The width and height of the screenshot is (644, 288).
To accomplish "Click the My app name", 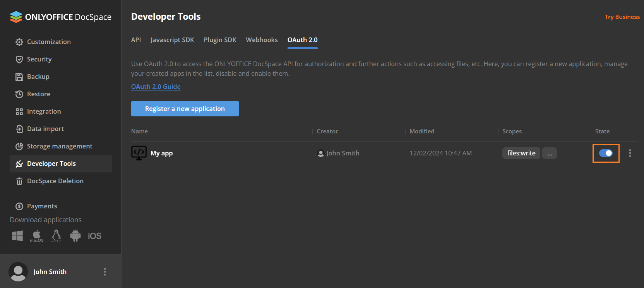I will (162, 153).
